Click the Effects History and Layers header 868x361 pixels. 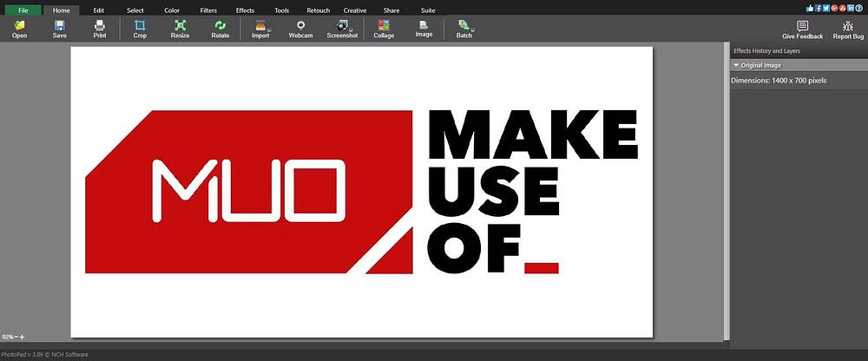coord(766,51)
